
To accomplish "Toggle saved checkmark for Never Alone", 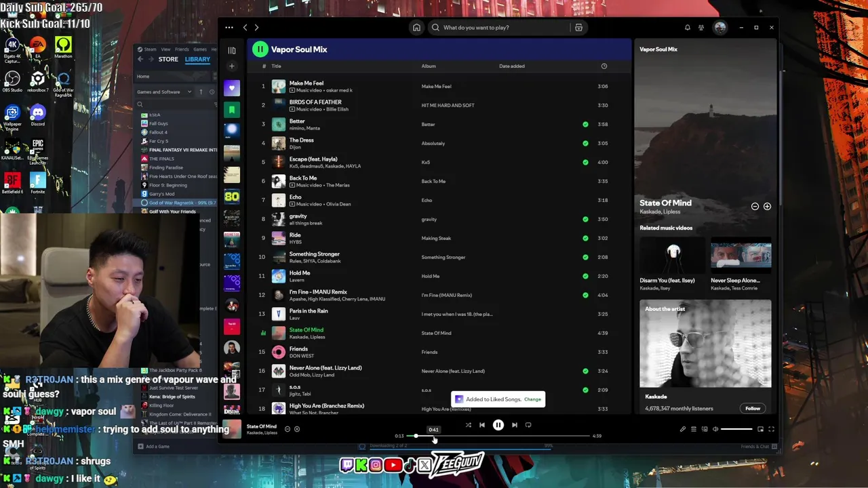I will [585, 371].
